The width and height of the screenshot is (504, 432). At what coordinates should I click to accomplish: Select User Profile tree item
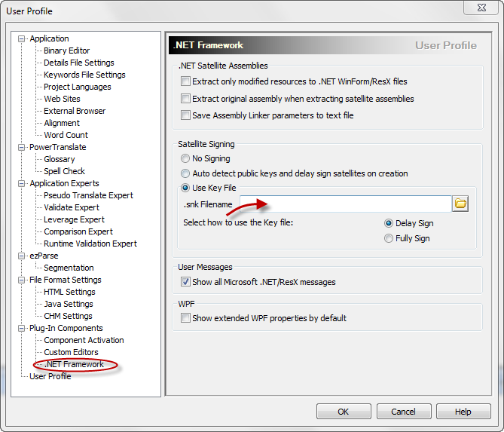[x=50, y=376]
